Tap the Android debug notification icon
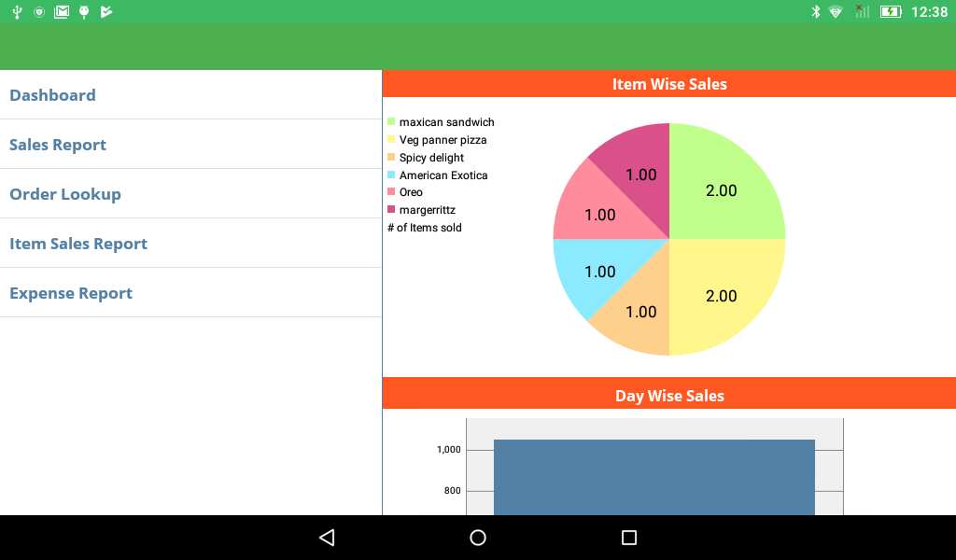Image resolution: width=956 pixels, height=560 pixels. point(84,12)
